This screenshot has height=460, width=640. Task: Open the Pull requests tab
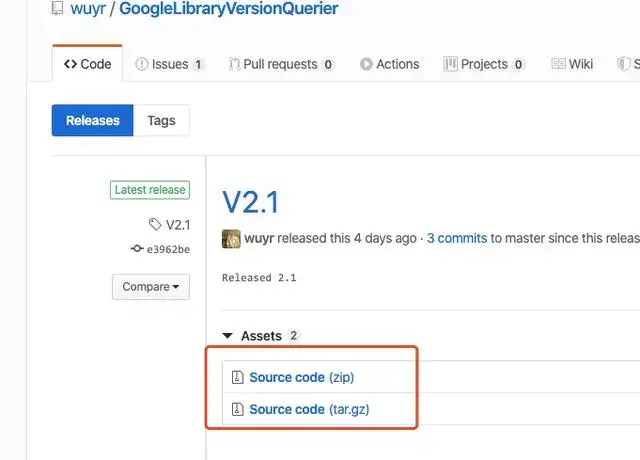point(281,64)
